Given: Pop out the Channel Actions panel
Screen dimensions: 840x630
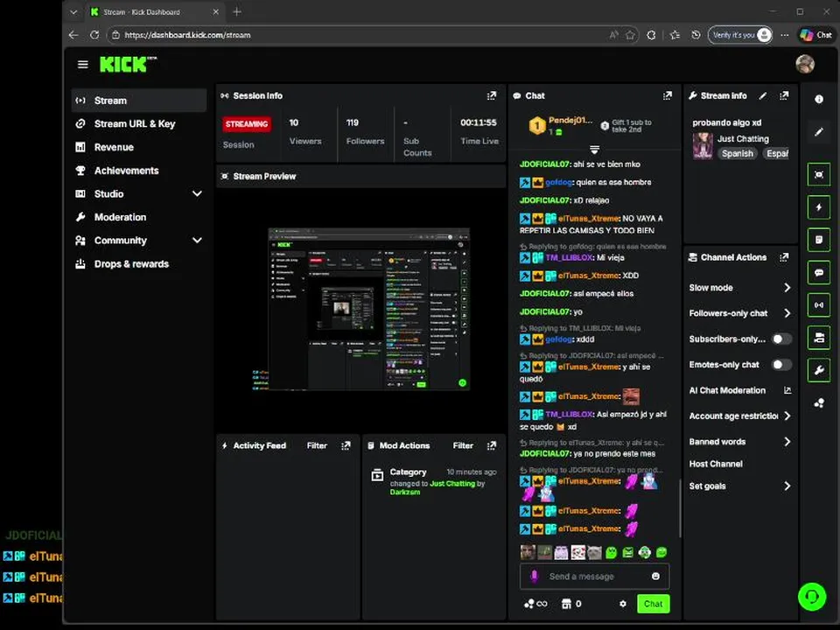Looking at the screenshot, I should [784, 257].
